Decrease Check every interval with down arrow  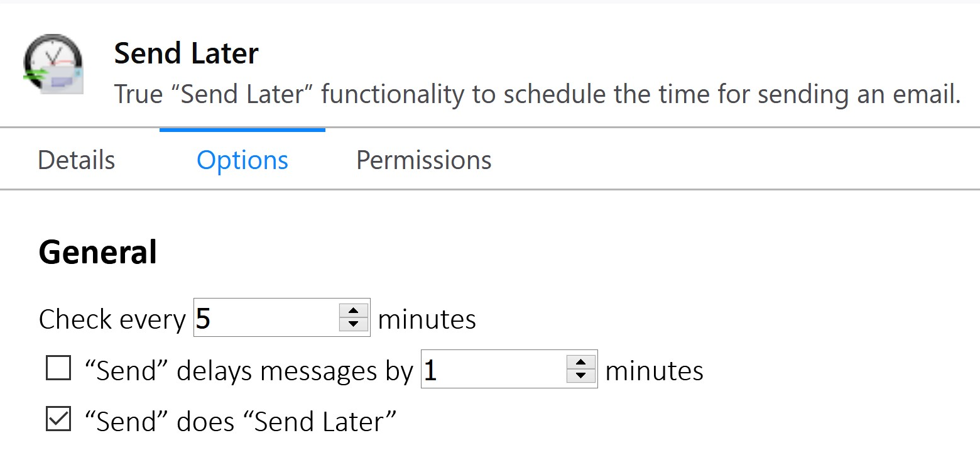click(354, 324)
